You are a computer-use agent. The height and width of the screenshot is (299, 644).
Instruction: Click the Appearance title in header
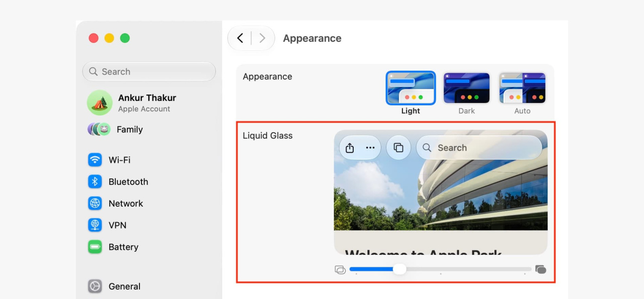[x=312, y=38]
